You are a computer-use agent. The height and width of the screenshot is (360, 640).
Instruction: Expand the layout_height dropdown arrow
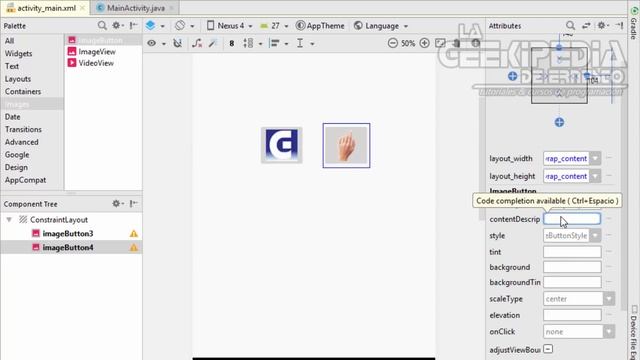[595, 176]
